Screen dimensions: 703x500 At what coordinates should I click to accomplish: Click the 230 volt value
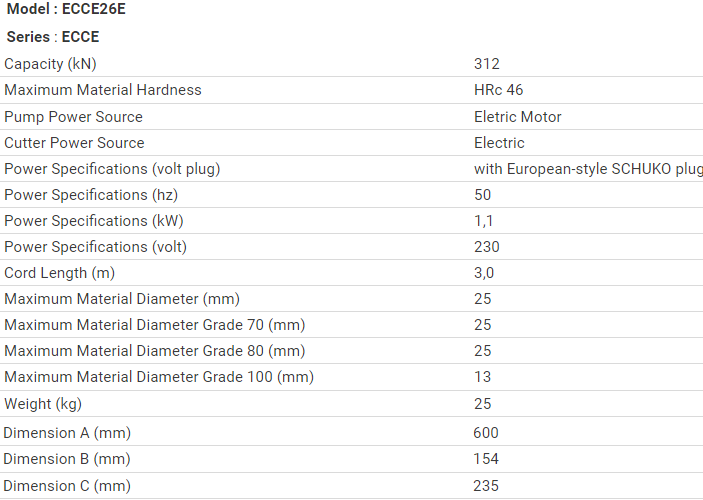point(486,247)
